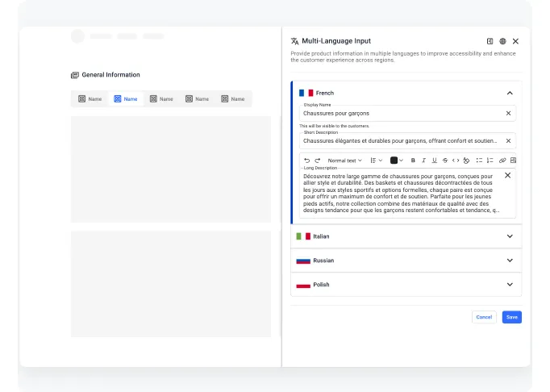This screenshot has height=392, width=550.
Task: Insert a numbered list
Action: [x=490, y=161]
